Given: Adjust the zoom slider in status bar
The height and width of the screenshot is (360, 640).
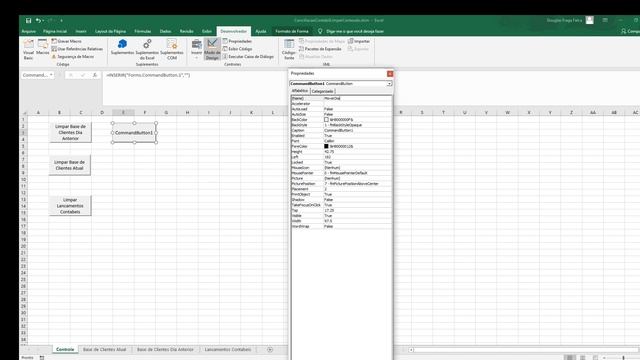Looking at the screenshot, I should click(x=623, y=358).
